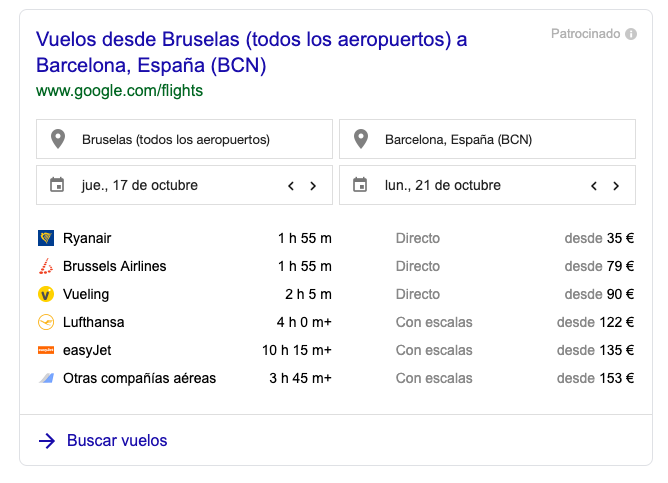Viewport: 668px width, 483px height.
Task: Click Directo in the Ryanair row
Action: (418, 238)
